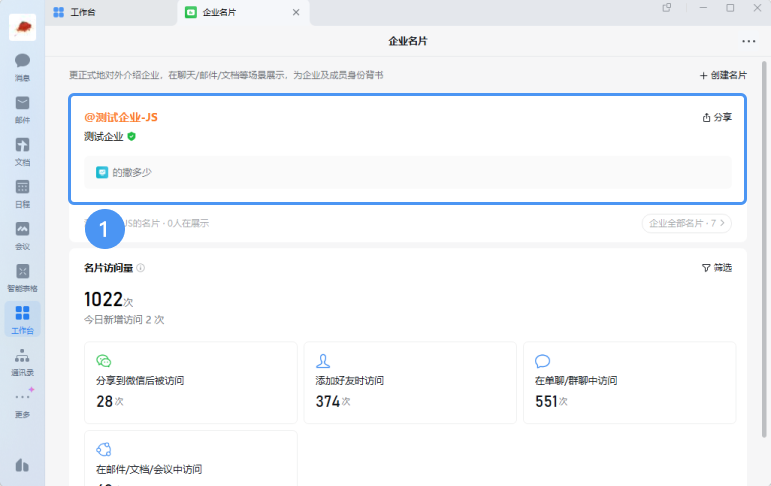The width and height of the screenshot is (771, 486).
Task: Click the 企业名片 page heading
Action: coord(408,41)
